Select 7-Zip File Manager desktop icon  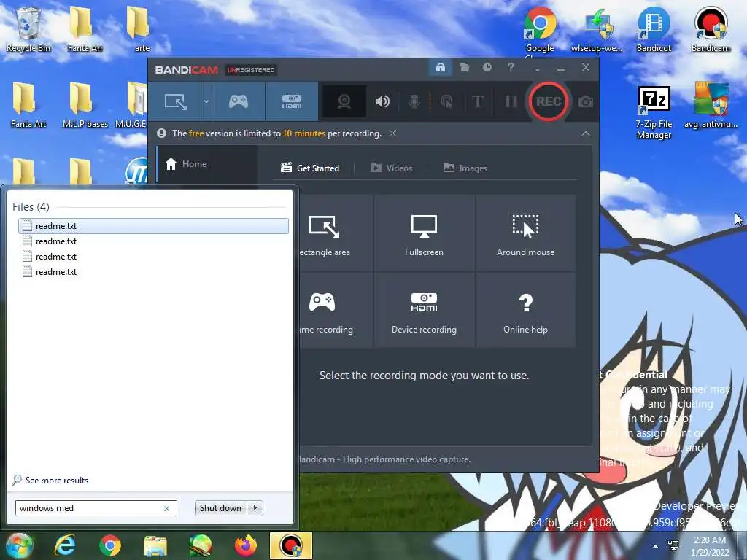coord(654,112)
